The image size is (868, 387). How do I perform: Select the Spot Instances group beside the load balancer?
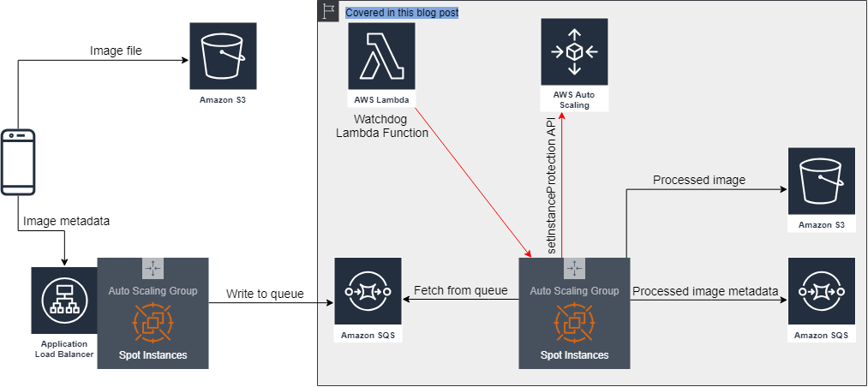153,313
